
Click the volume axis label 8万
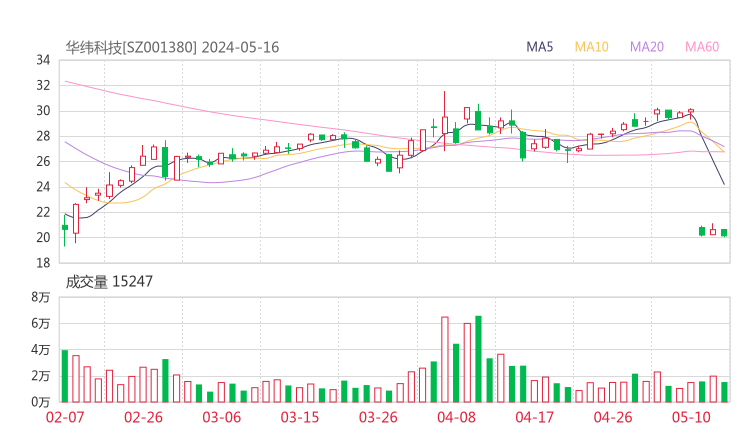(41, 297)
